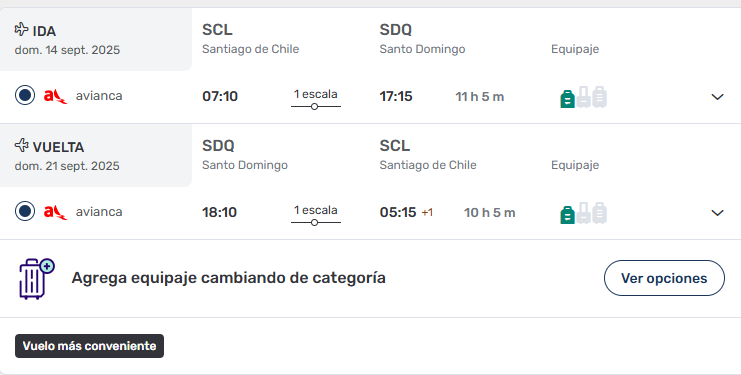Click avianca logo on the outbound flight

point(55,96)
